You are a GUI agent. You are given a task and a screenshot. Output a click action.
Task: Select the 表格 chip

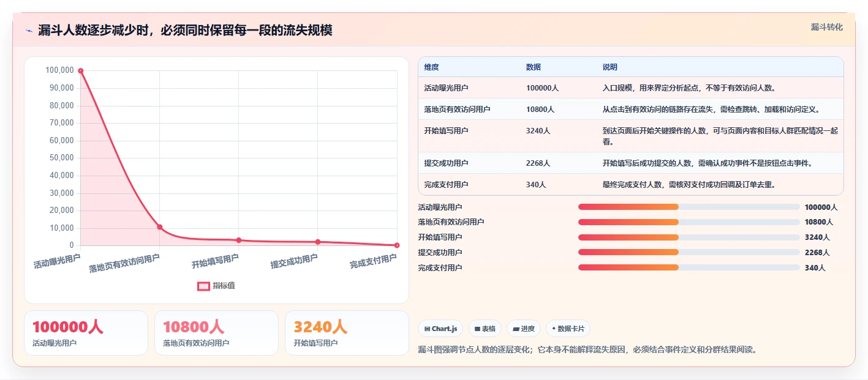(x=485, y=329)
